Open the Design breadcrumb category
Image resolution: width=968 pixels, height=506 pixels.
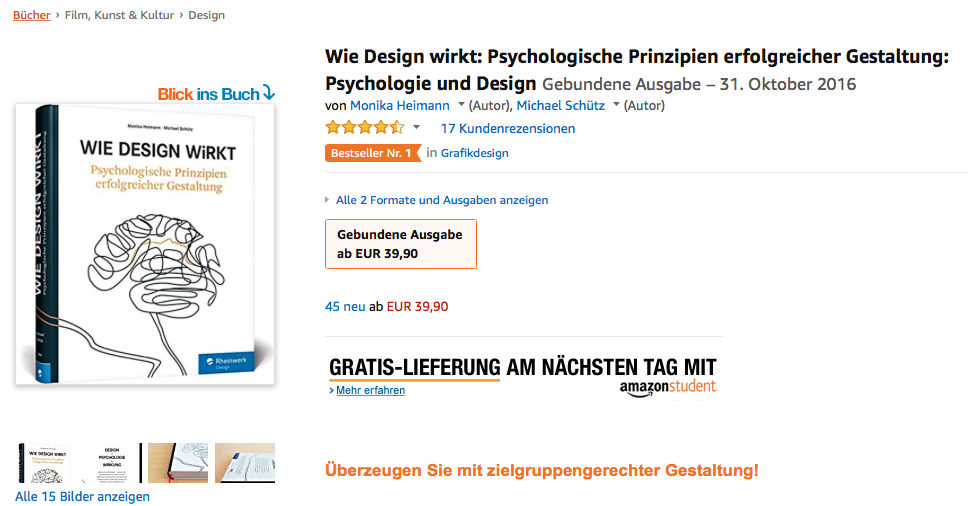[206, 15]
